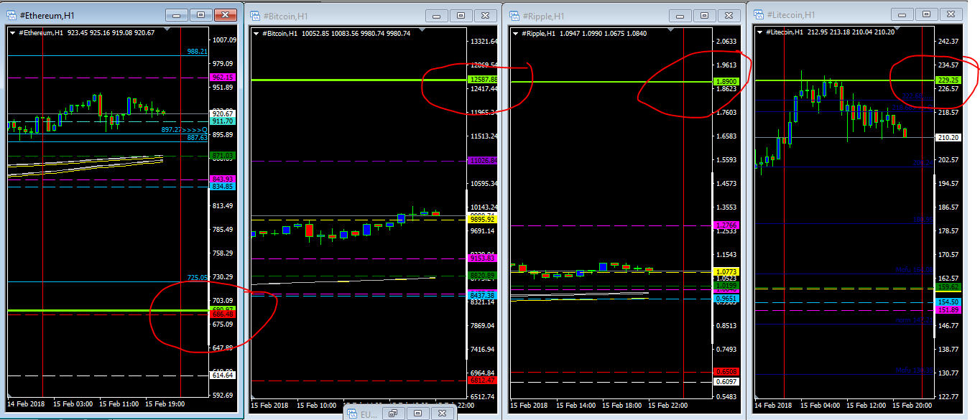The width and height of the screenshot is (980, 420).
Task: Select the #Litecoin,H1 window title
Action: tap(791, 14)
